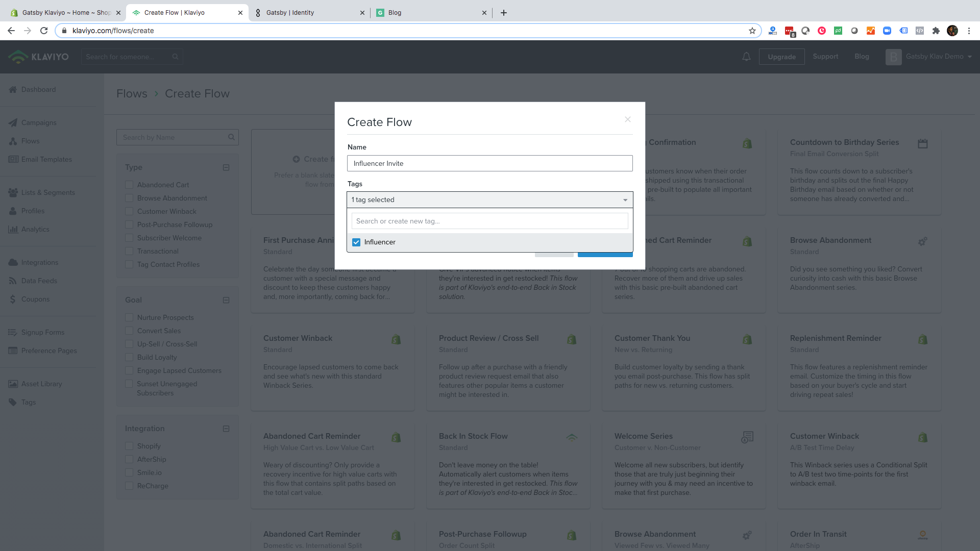This screenshot has height=551, width=980.
Task: Click the Klaviyo logo
Action: click(x=38, y=57)
